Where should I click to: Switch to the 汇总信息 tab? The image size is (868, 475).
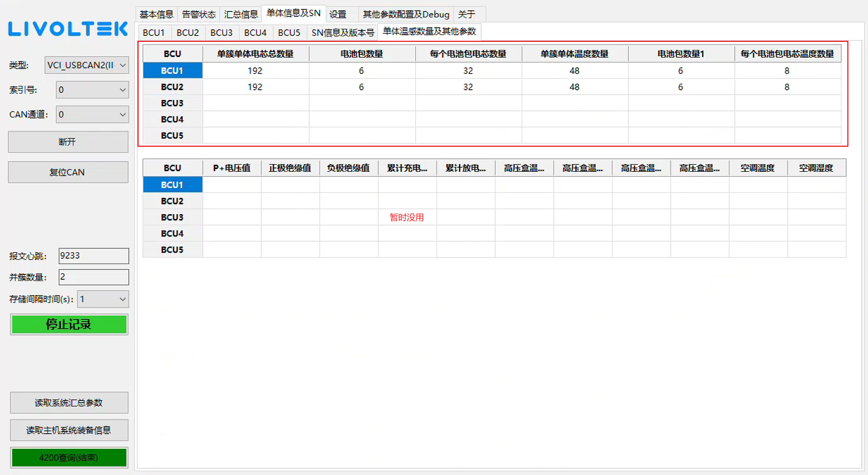(x=241, y=14)
